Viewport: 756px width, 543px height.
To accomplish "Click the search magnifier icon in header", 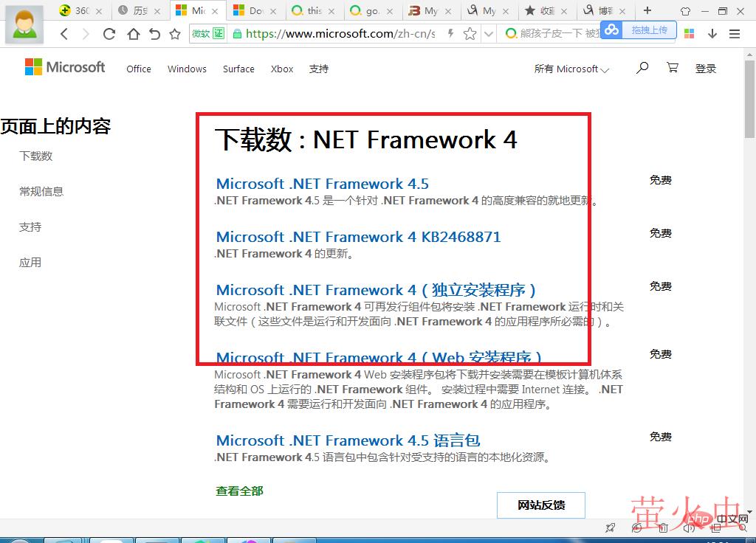I will [642, 67].
